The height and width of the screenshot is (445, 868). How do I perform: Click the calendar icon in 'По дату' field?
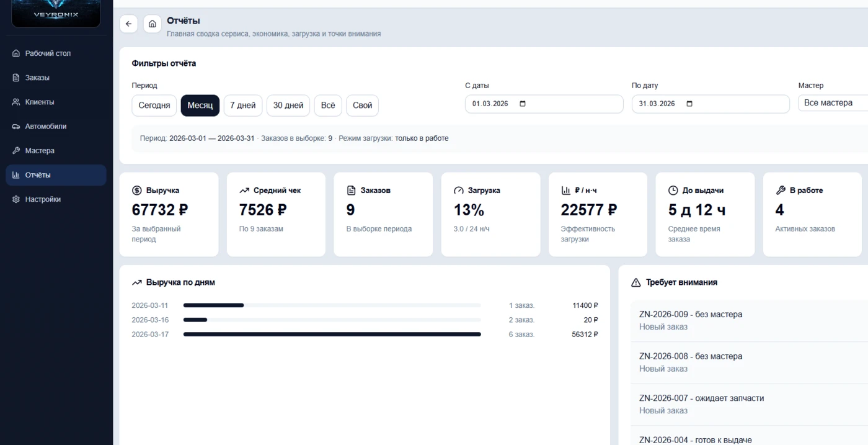(x=689, y=104)
